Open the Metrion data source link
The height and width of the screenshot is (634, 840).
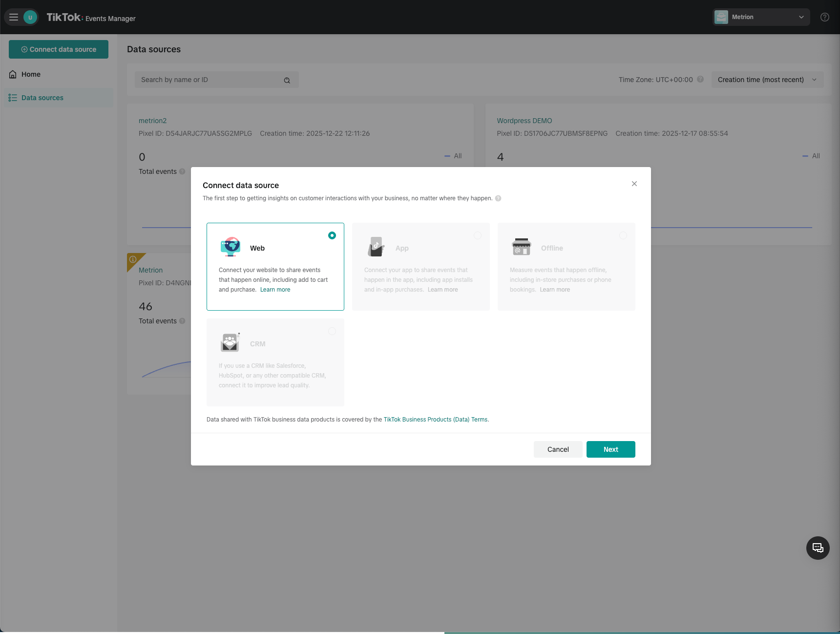click(151, 270)
